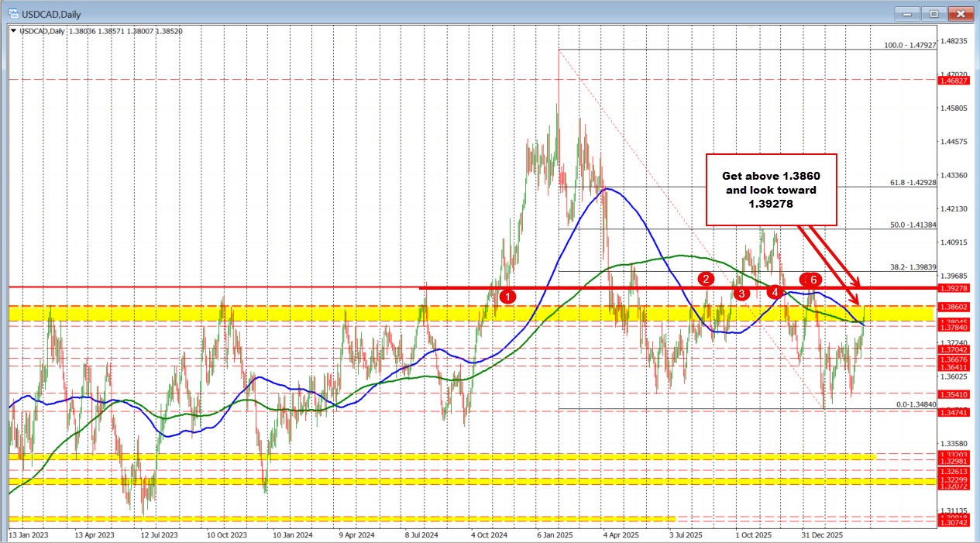Image resolution: width=980 pixels, height=543 pixels.
Task: Select the thick red resistance line at 1.39278
Action: point(620,288)
